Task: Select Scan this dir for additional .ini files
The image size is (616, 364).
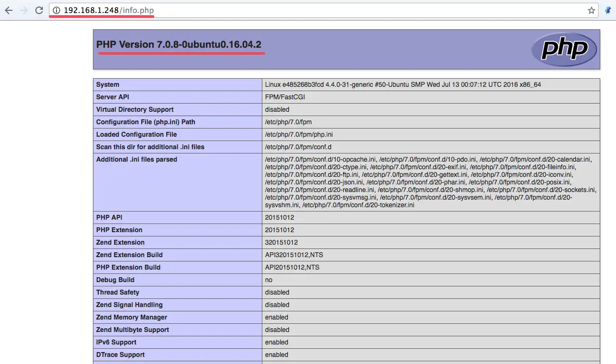Action: pyautogui.click(x=150, y=147)
